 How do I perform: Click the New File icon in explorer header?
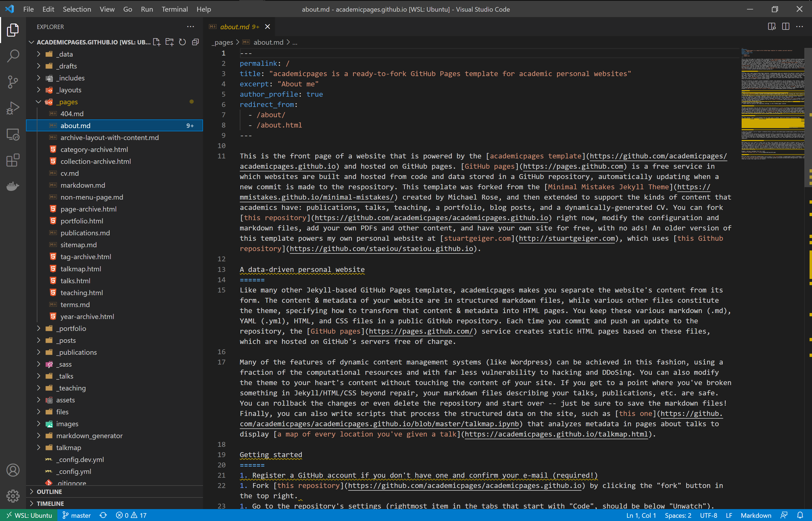click(156, 42)
